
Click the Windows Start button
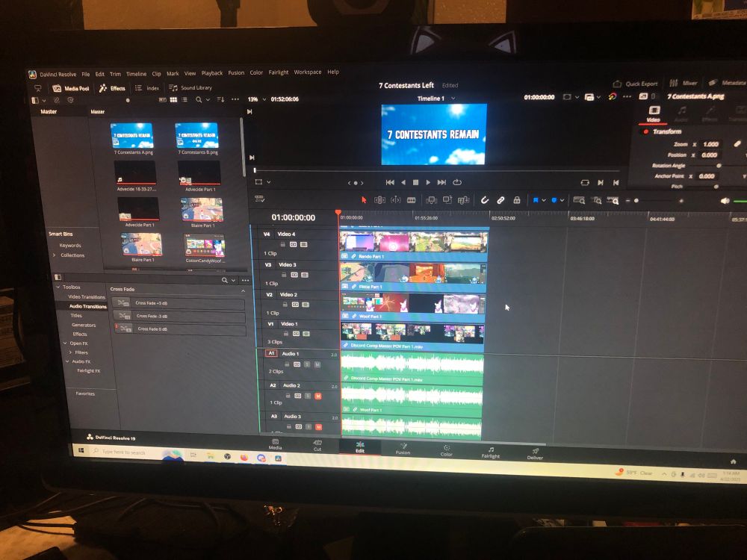pyautogui.click(x=81, y=450)
